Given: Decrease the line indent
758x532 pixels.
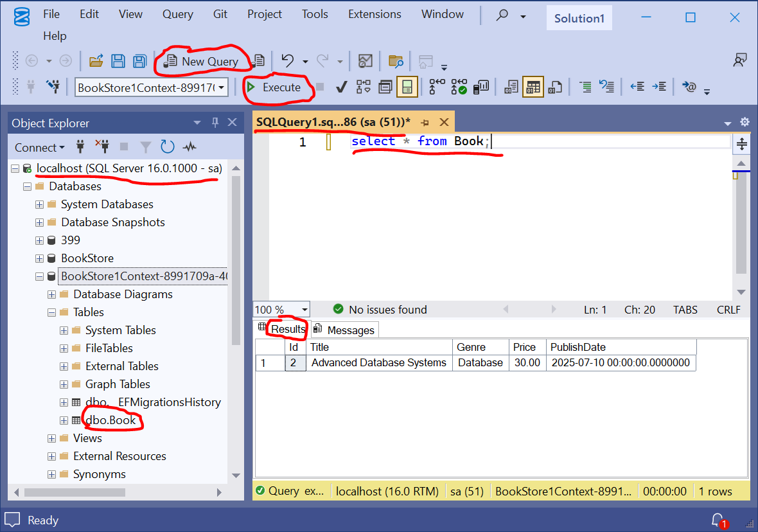Looking at the screenshot, I should (x=637, y=87).
